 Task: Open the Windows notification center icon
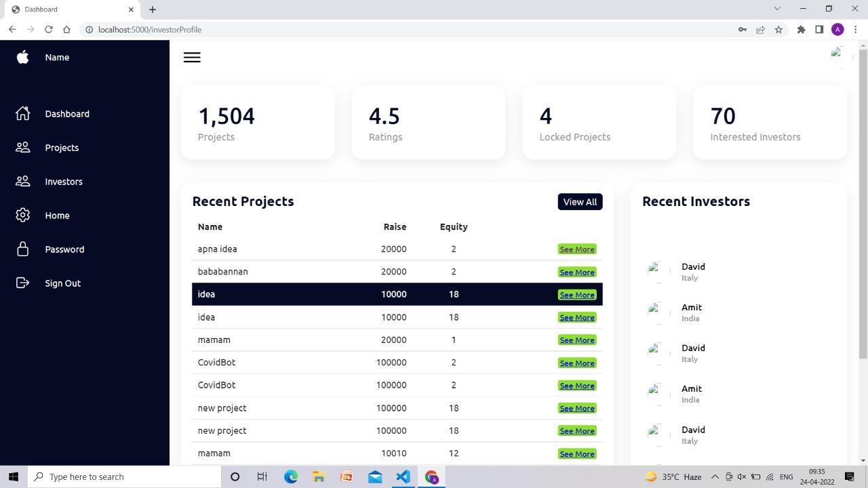point(850,476)
